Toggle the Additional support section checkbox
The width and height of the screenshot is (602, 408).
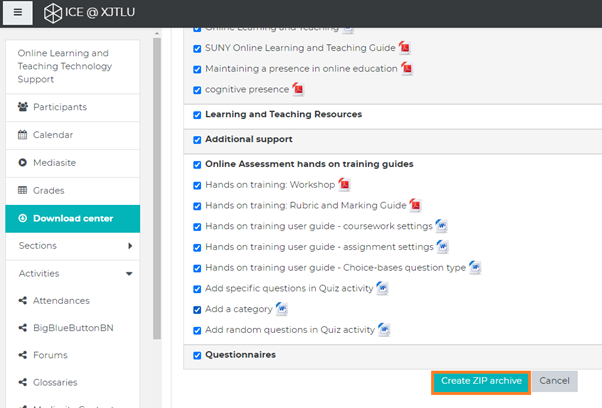(x=197, y=140)
